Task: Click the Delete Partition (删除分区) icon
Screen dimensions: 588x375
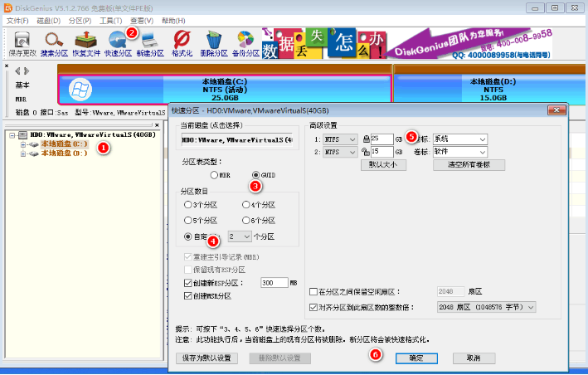Action: coord(214,44)
